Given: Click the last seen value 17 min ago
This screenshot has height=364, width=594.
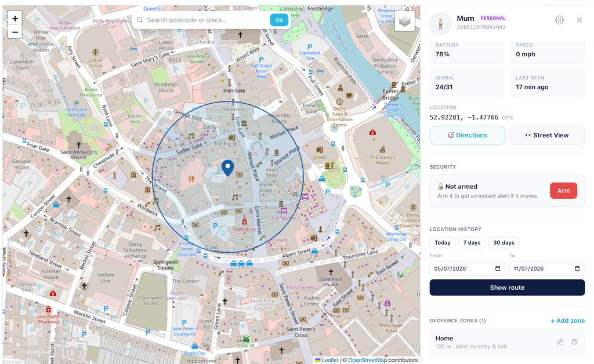Looking at the screenshot, I should pos(532,87).
